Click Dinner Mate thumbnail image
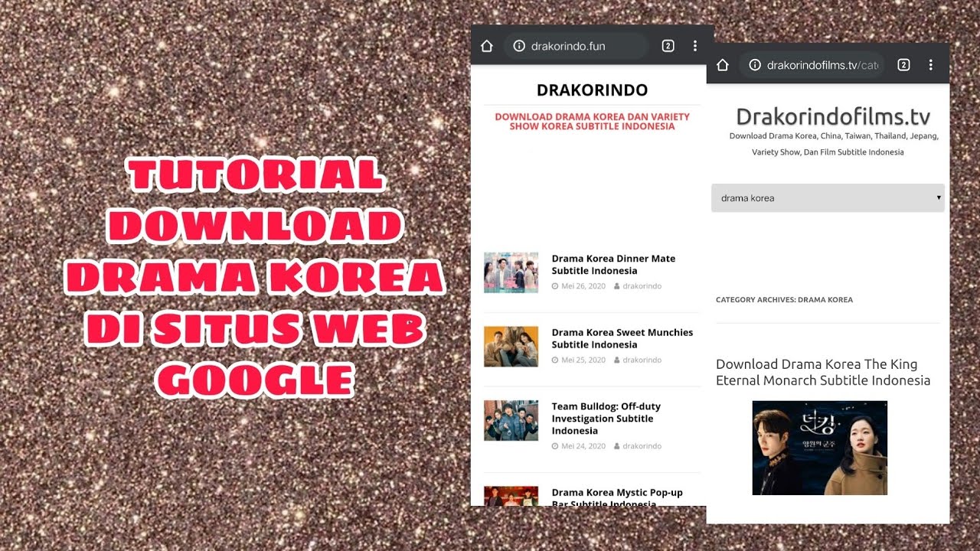 (511, 272)
